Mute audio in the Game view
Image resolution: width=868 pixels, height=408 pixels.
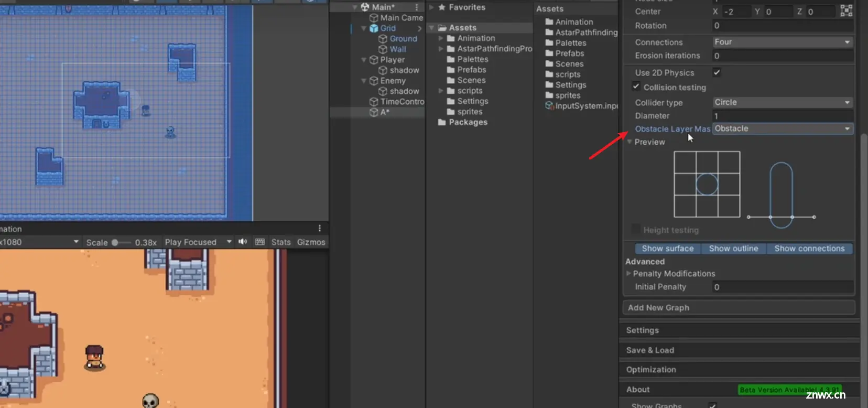point(243,242)
